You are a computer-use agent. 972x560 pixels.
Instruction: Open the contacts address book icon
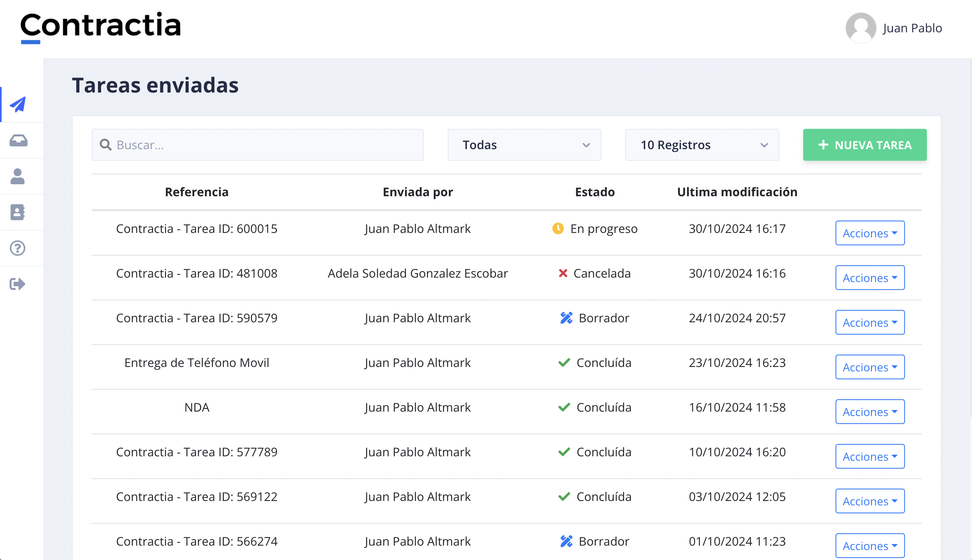coord(18,212)
